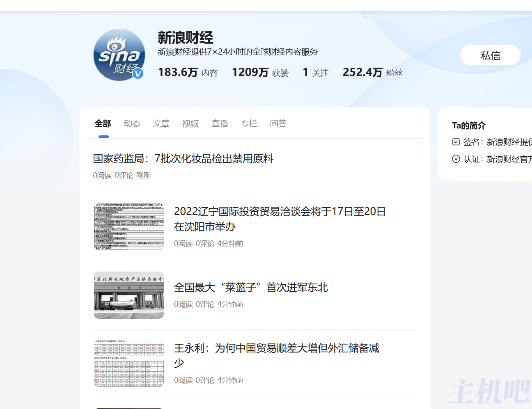Open article 2022辽宁国际投资贸易洽谈会
This screenshot has height=409, width=532.
pos(280,219)
